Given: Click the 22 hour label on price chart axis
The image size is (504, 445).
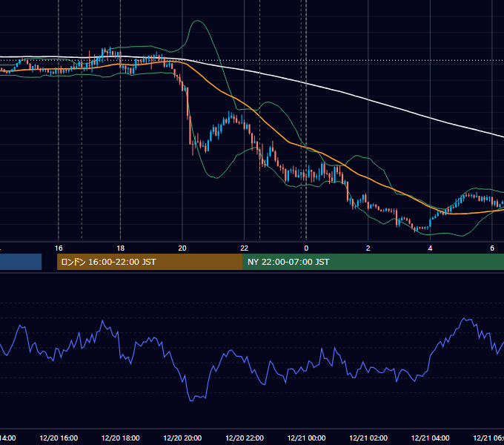Looking at the screenshot, I should point(245,248).
